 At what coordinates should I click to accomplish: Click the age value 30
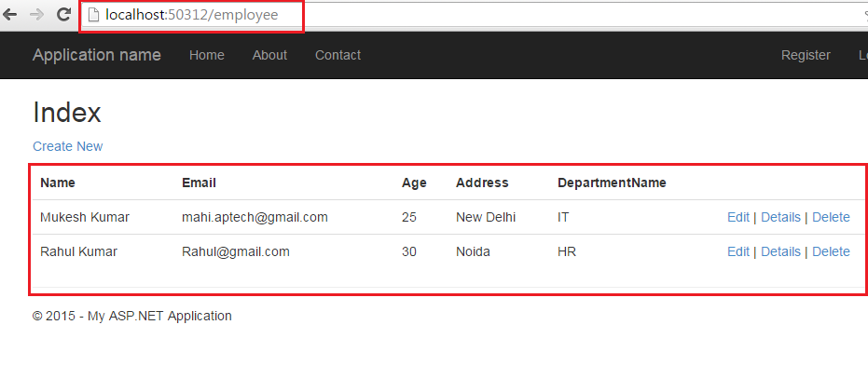409,251
